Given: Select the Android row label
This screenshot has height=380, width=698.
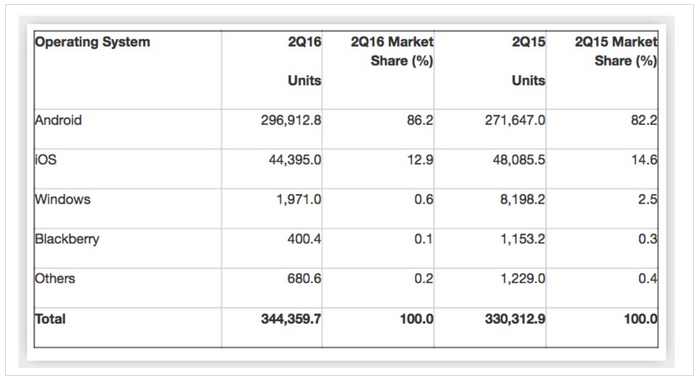Looking at the screenshot, I should 58,120.
